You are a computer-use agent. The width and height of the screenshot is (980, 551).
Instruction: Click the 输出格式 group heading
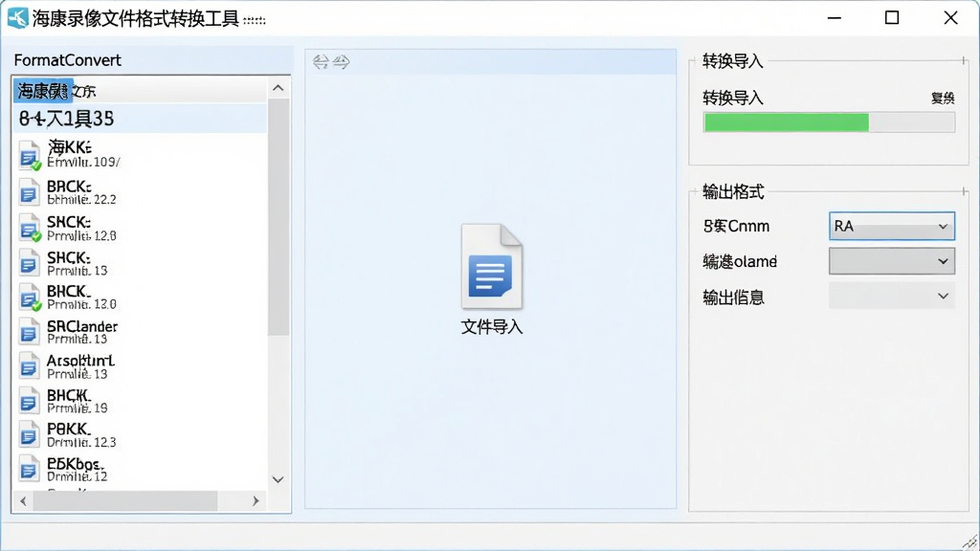coord(733,191)
